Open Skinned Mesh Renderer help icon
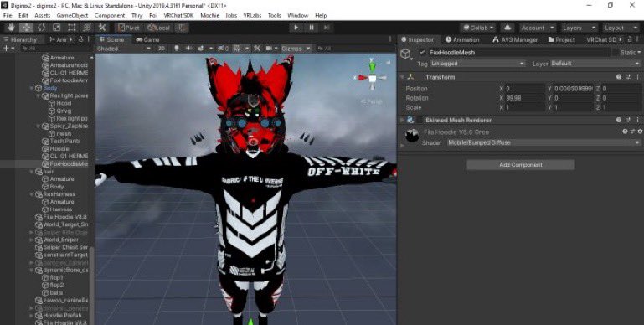 tap(619, 120)
